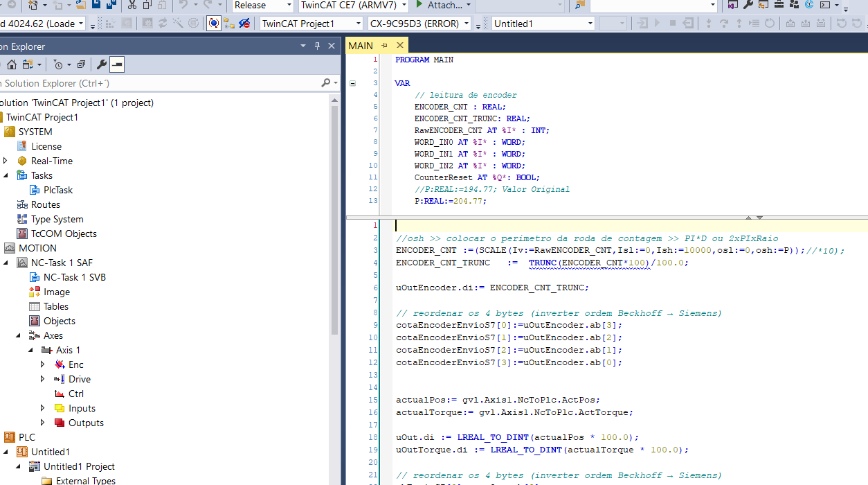The height and width of the screenshot is (485, 868).
Task: Switch to the MAIN editor tab
Action: pos(361,46)
